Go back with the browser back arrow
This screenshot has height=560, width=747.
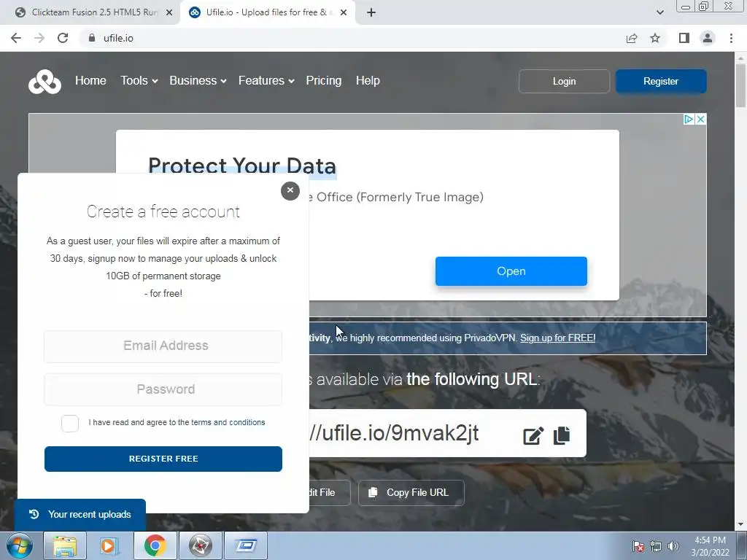click(x=16, y=38)
